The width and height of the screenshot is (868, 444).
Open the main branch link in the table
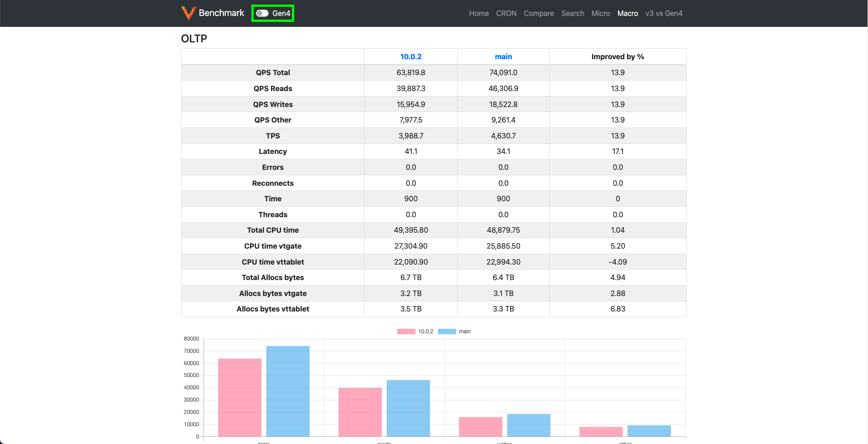click(x=503, y=56)
